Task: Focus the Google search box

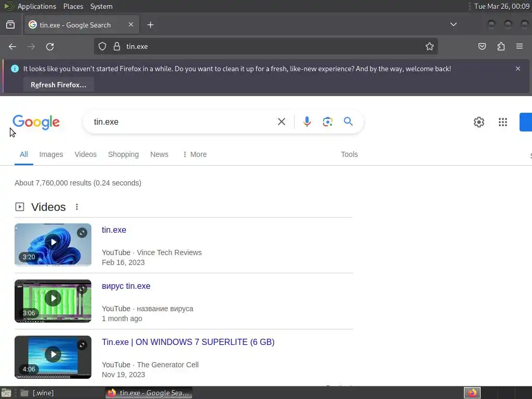Action: (x=183, y=122)
